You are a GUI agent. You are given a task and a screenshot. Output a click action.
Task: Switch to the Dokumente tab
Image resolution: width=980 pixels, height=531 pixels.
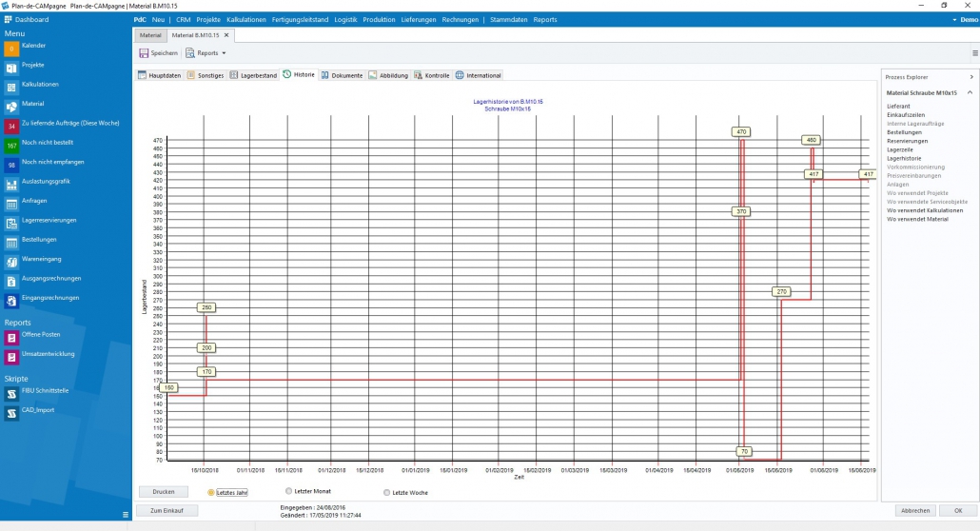[x=342, y=75]
